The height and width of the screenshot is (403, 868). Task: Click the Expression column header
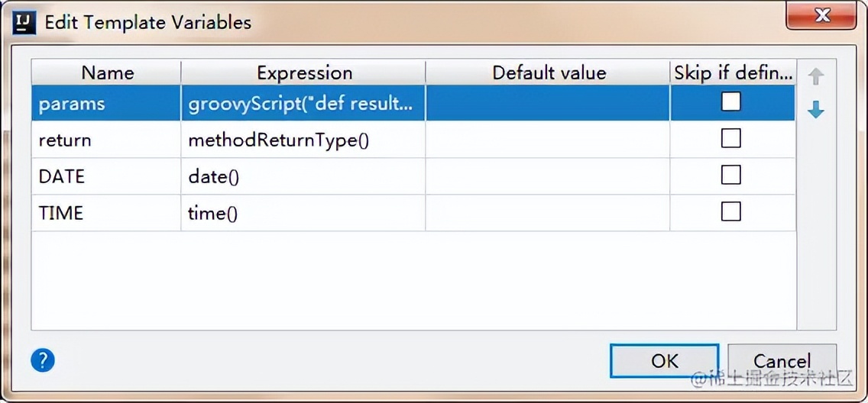304,73
